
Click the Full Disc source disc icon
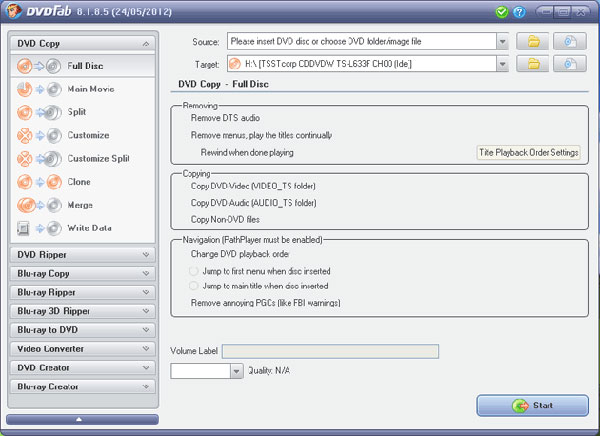(x=24, y=66)
